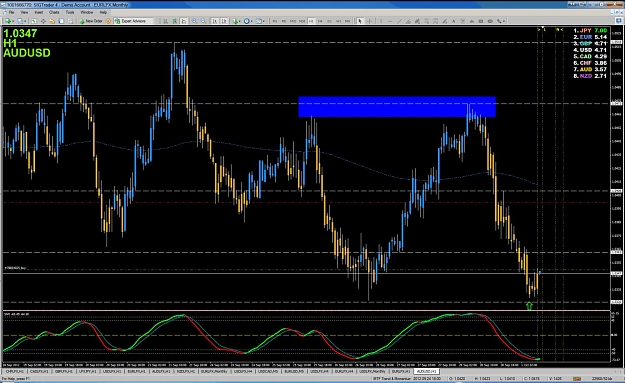Switch to the USDCAD,M5 chart tab
Image resolution: width=625 pixels, height=383 pixels.
coord(267,371)
